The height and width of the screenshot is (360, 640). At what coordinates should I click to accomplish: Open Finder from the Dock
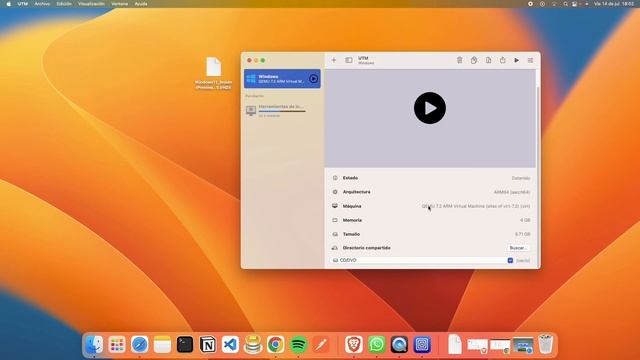(94, 345)
